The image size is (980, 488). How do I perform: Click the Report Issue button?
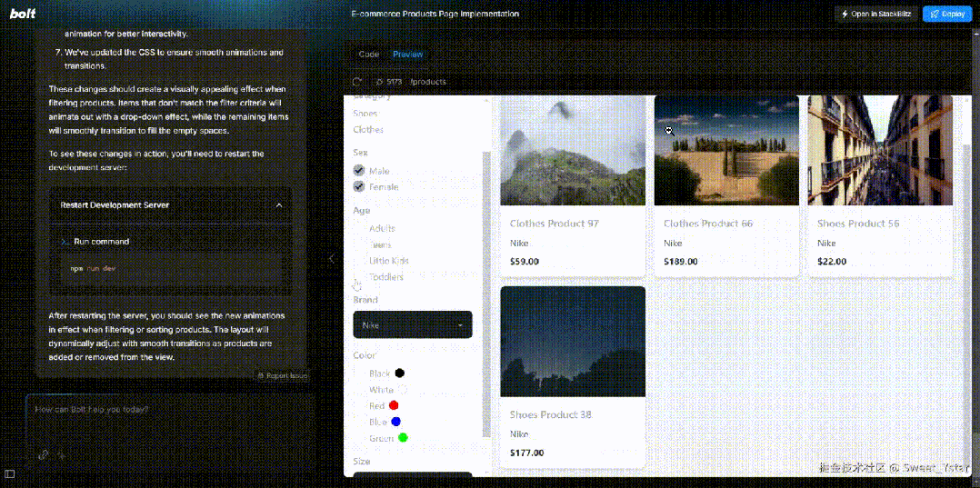[x=283, y=375]
